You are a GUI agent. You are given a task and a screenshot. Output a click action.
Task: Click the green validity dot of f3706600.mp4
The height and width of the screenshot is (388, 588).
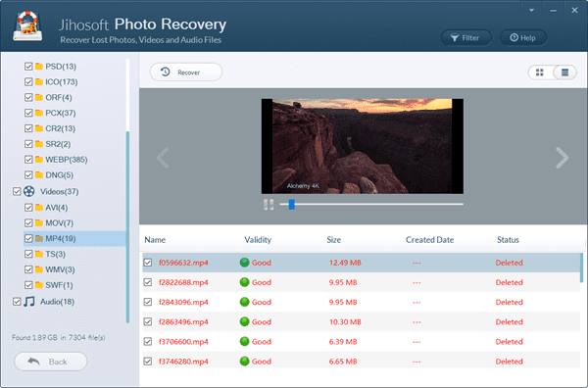(244, 342)
